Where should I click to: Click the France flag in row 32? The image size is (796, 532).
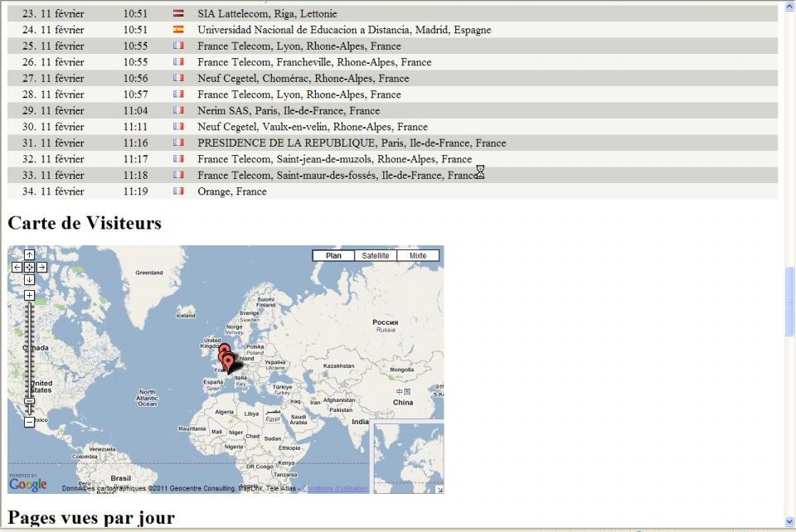click(x=178, y=159)
